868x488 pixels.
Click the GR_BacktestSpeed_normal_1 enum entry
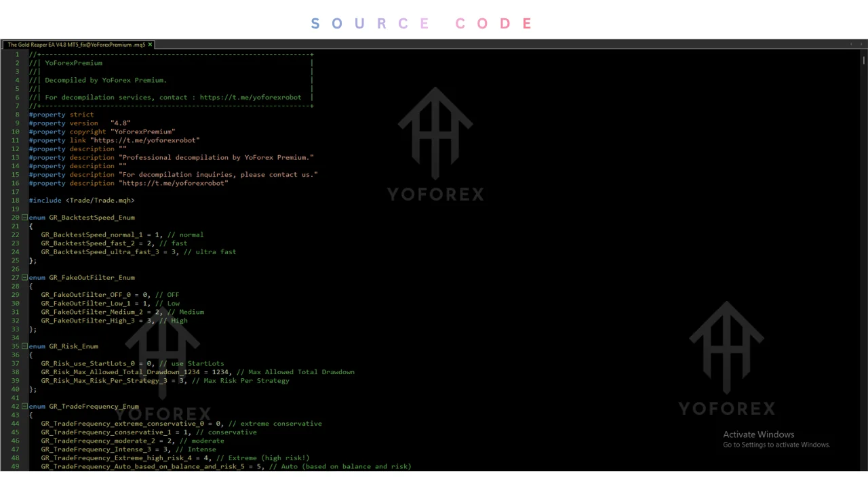[x=92, y=235]
